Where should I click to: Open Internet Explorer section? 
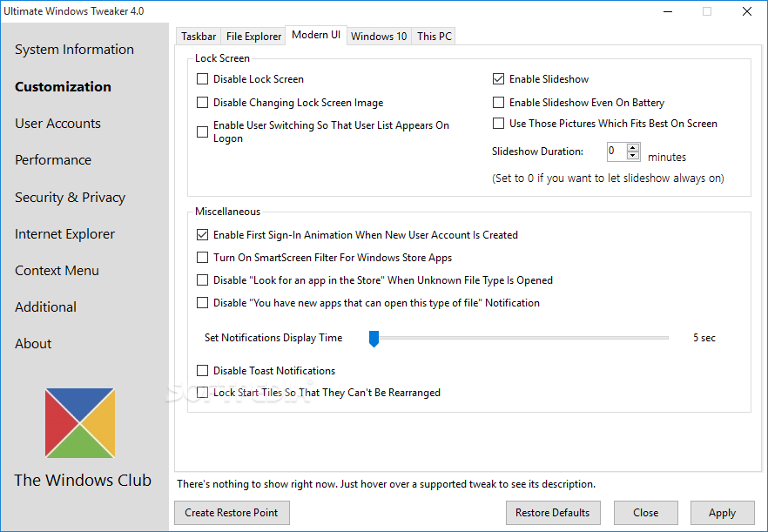64,234
